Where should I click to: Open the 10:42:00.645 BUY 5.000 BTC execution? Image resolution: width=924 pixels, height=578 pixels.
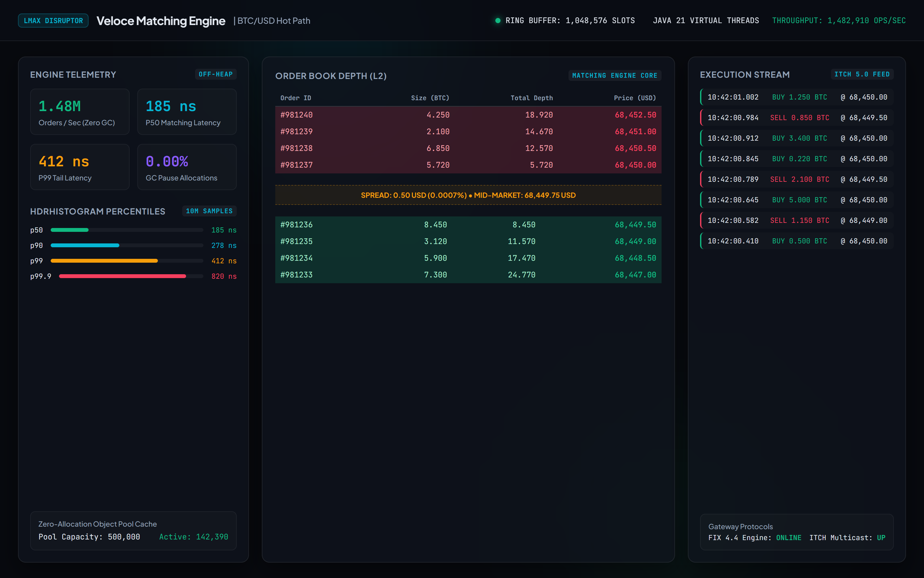click(797, 200)
